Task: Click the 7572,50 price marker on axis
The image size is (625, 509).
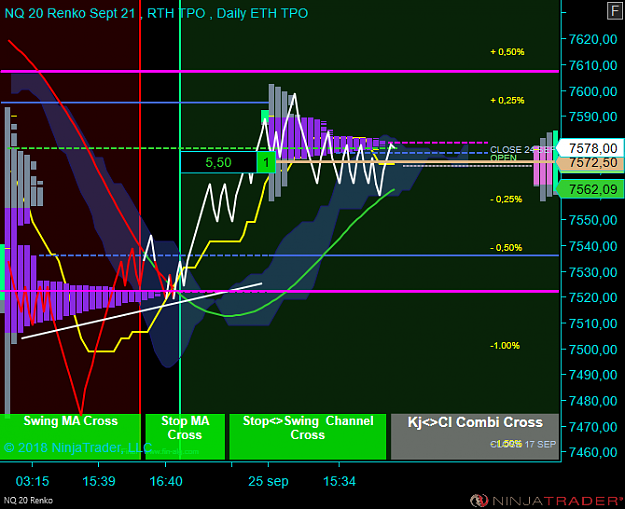Action: [592, 163]
